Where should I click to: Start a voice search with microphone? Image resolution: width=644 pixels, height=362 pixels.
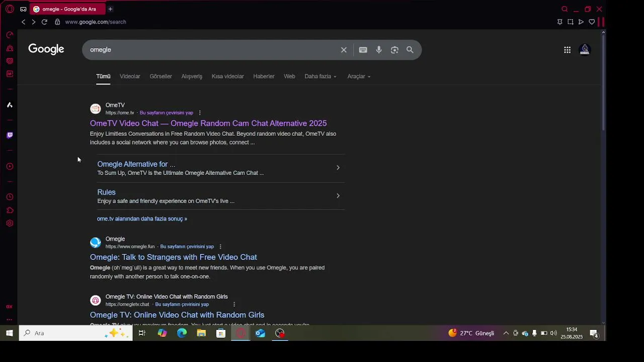[379, 50]
